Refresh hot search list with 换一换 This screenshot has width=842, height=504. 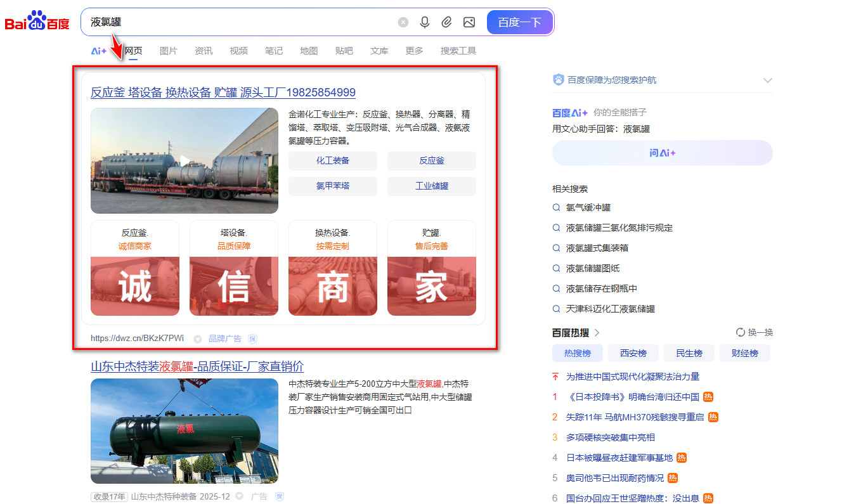pos(755,333)
